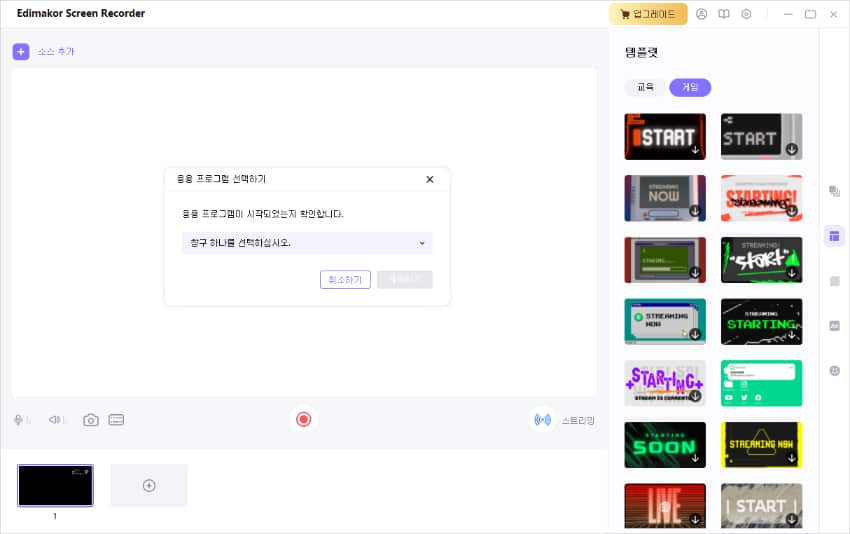Click the 스트리밍 label
Screen dimensions: 850x534
pyautogui.click(x=578, y=420)
